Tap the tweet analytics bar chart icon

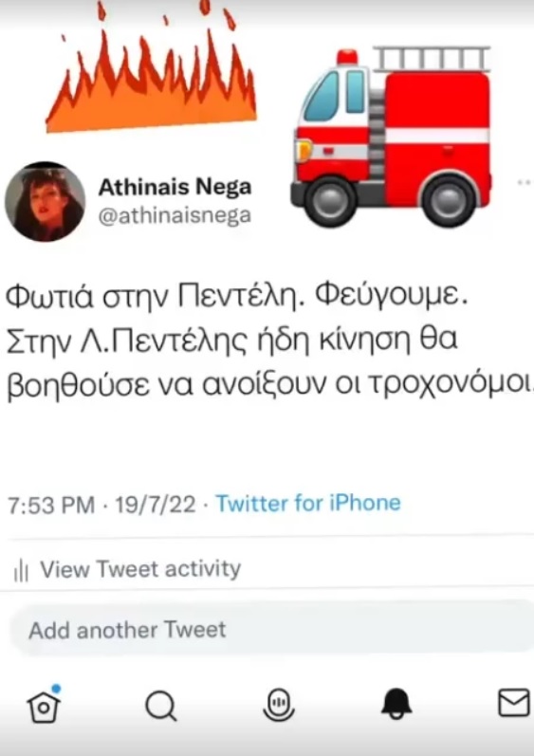point(21,570)
